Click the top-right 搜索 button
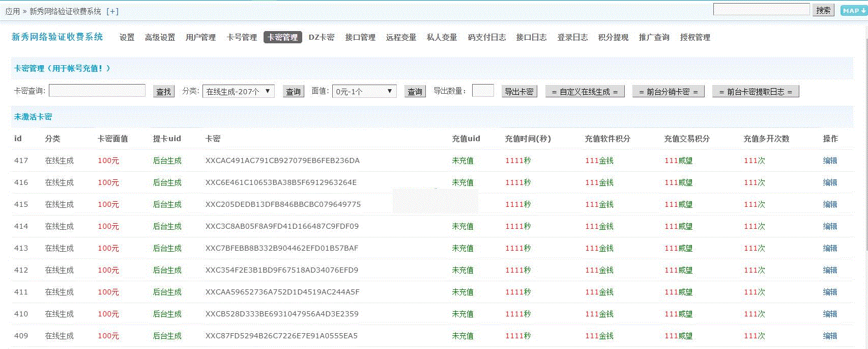 pos(823,10)
